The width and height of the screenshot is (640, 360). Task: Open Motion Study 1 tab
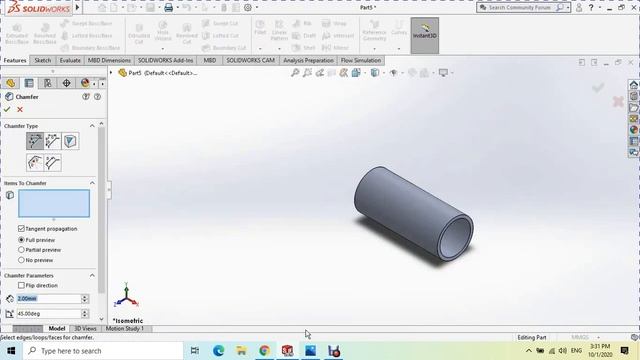point(125,329)
